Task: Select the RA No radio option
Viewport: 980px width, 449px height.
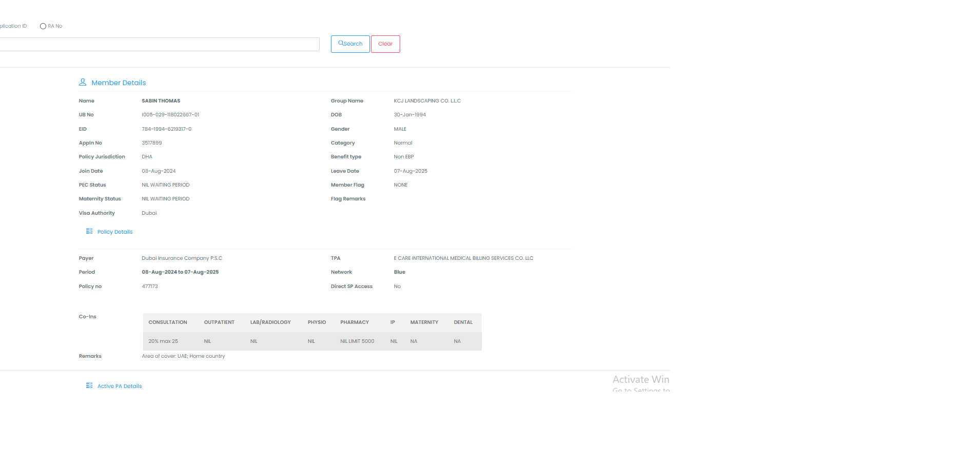Action: point(43,26)
